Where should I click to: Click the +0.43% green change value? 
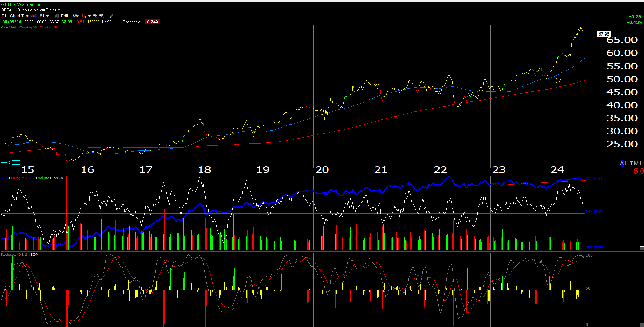(634, 22)
